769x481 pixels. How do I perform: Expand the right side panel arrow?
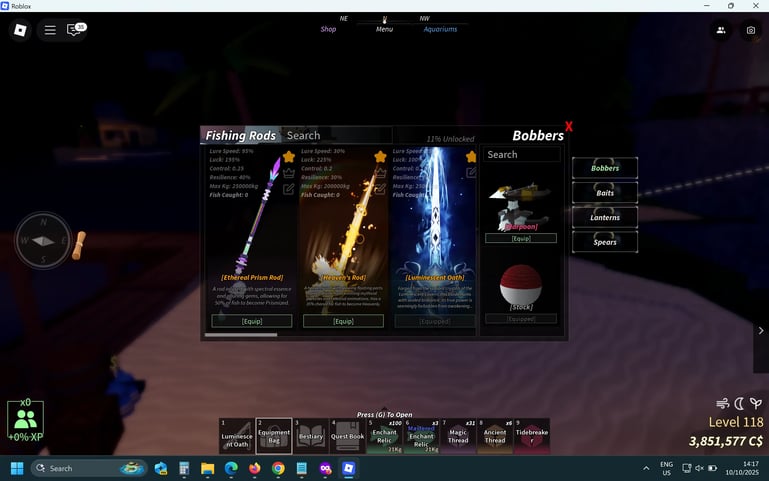(761, 331)
